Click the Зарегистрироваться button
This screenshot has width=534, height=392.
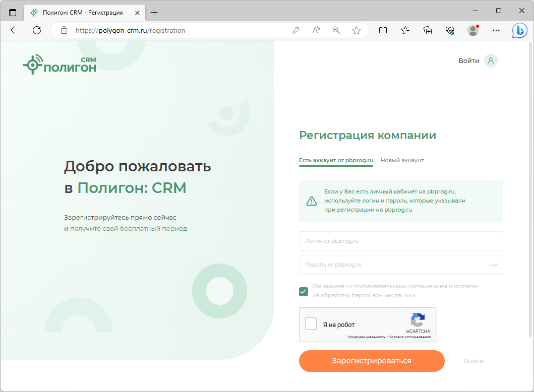[x=372, y=361]
